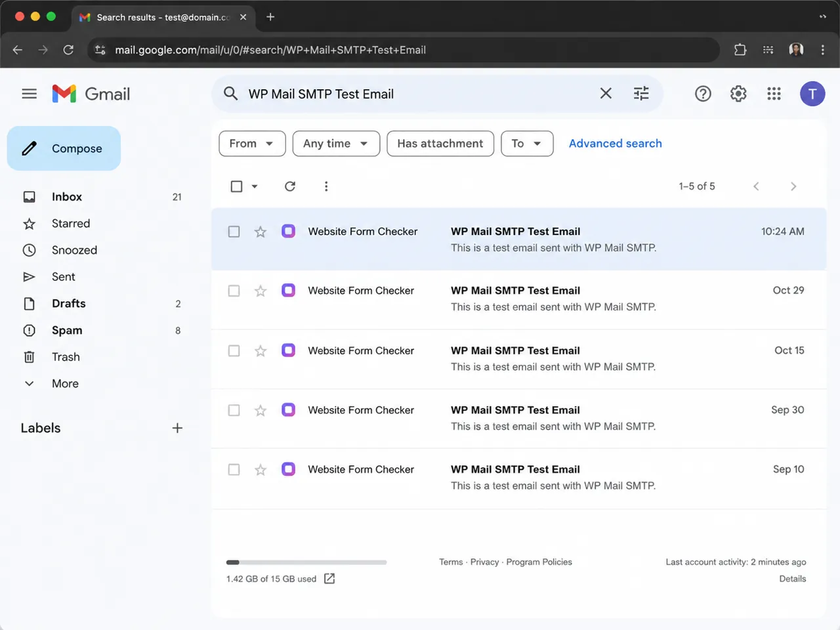Open the Privacy link
The height and width of the screenshot is (630, 840).
[x=484, y=562]
